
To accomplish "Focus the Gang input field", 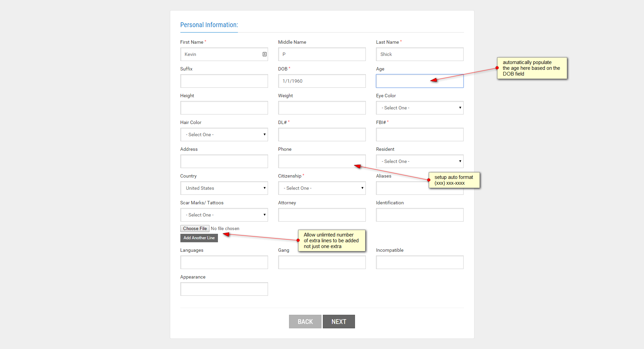I will (x=321, y=262).
